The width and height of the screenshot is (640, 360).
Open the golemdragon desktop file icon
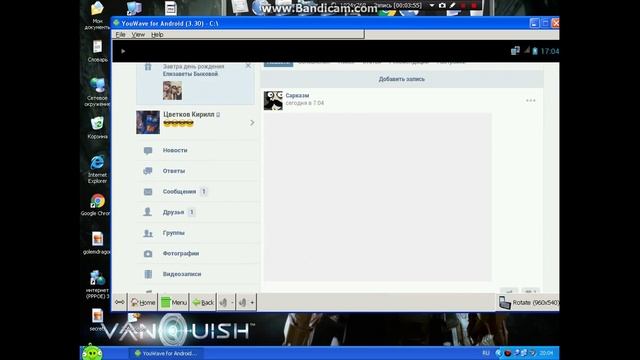point(97,243)
